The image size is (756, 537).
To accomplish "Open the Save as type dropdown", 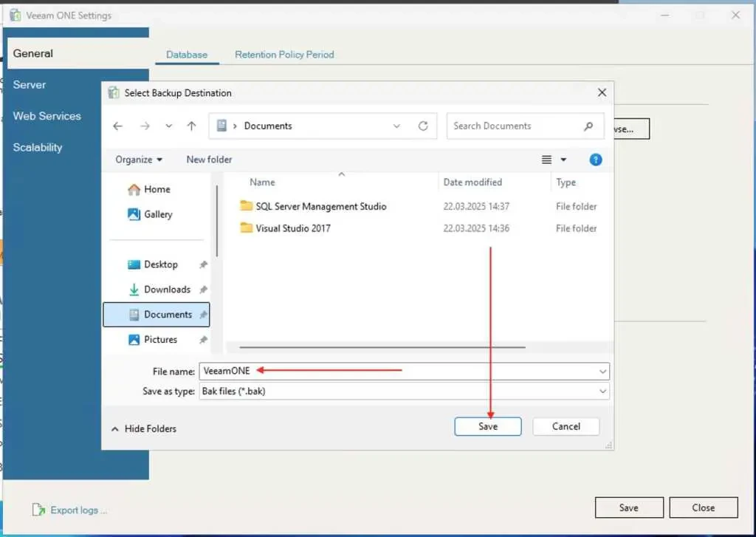I will (x=404, y=391).
